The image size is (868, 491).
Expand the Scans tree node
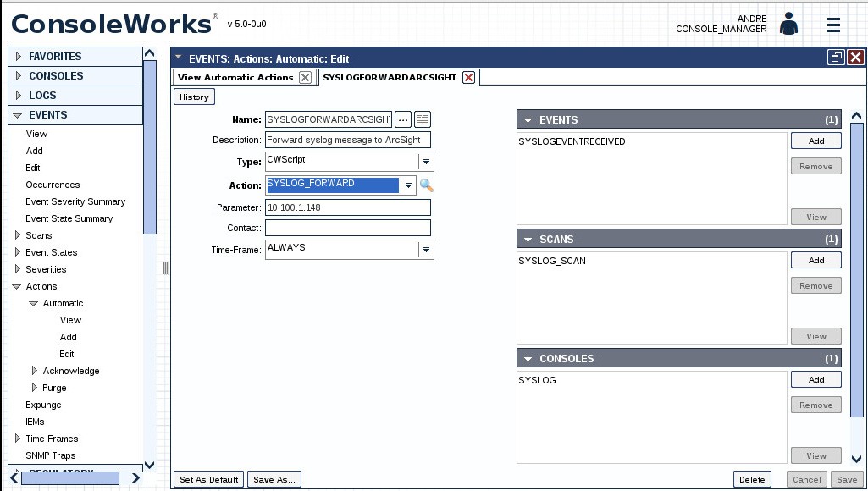pos(18,235)
